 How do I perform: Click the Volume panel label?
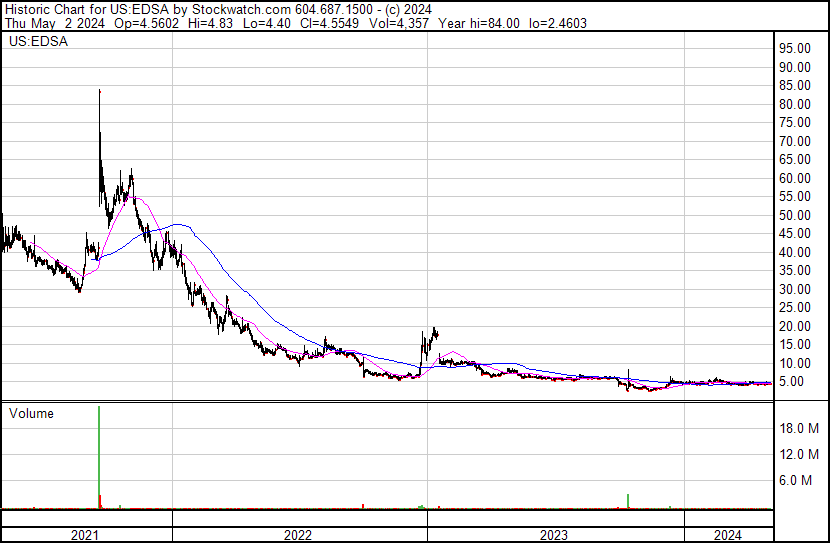click(31, 414)
